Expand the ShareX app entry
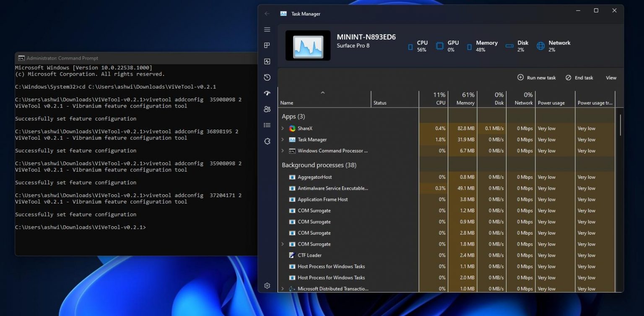This screenshot has width=644, height=316. (282, 128)
